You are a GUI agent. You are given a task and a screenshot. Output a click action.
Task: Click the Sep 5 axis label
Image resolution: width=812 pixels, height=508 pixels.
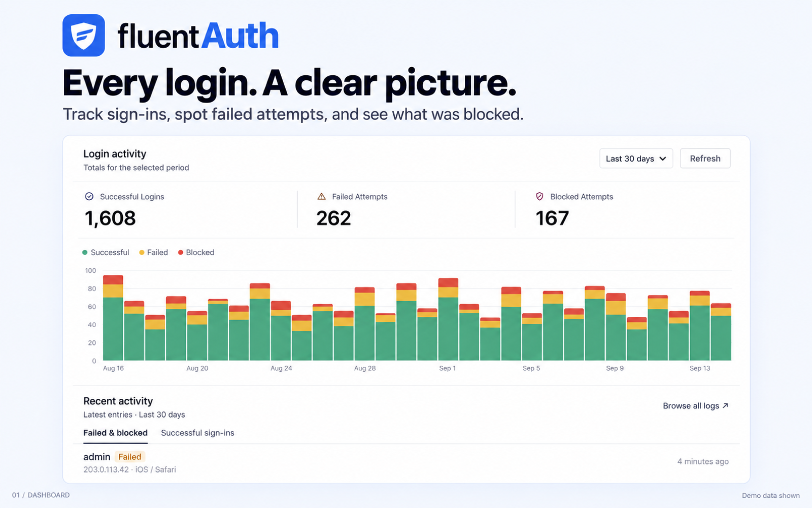[531, 368]
